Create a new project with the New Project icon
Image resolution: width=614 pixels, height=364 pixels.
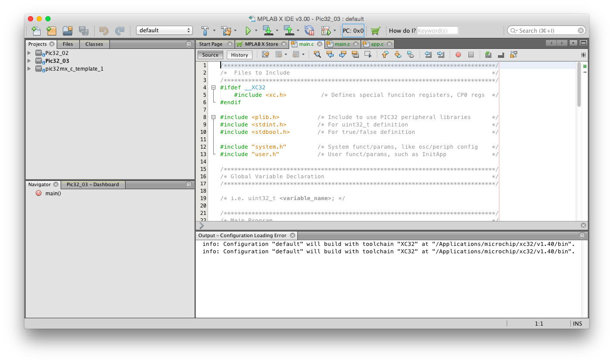click(x=51, y=31)
